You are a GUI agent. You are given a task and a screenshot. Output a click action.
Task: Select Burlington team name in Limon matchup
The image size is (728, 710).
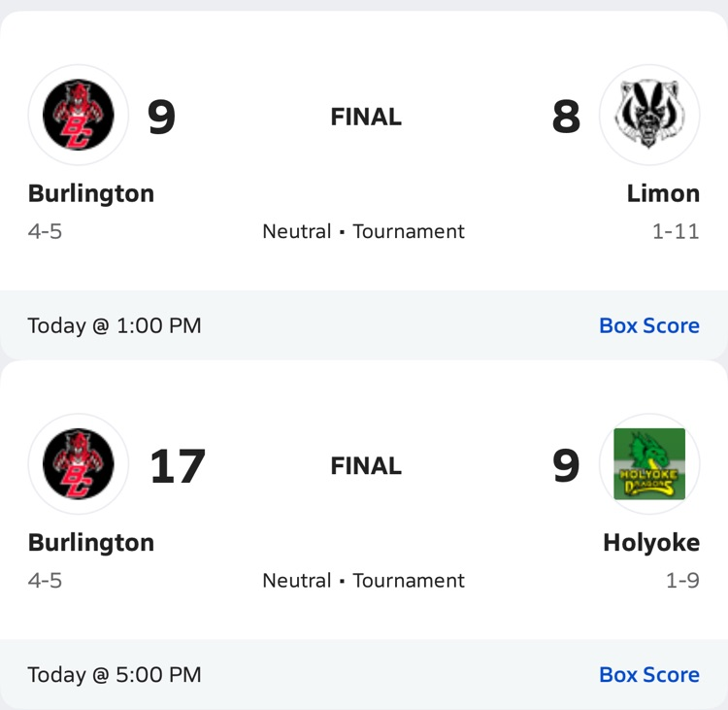pos(91,193)
